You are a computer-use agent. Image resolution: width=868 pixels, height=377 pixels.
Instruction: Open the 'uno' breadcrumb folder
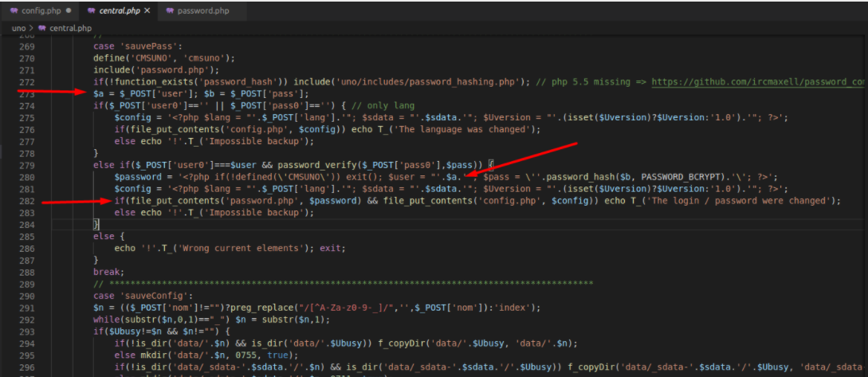click(18, 28)
